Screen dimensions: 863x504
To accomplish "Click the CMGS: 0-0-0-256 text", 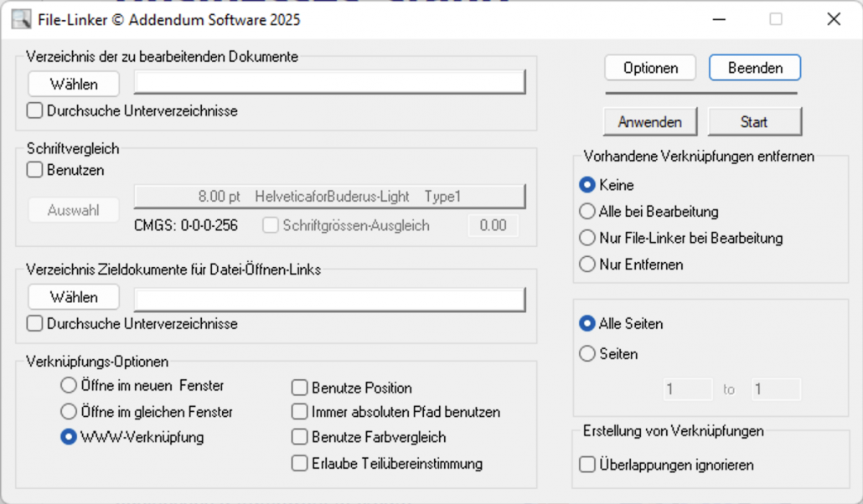I will click(186, 225).
